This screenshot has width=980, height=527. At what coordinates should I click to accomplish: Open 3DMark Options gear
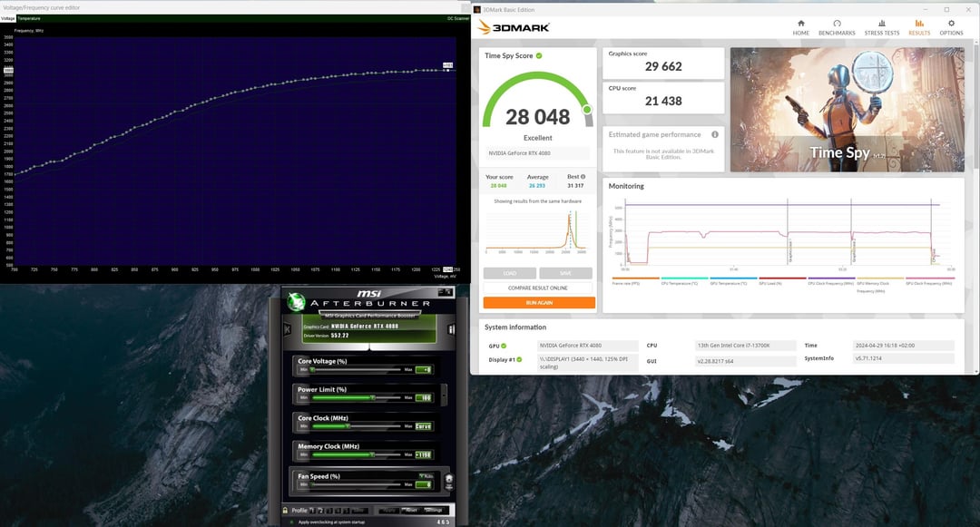click(x=951, y=28)
